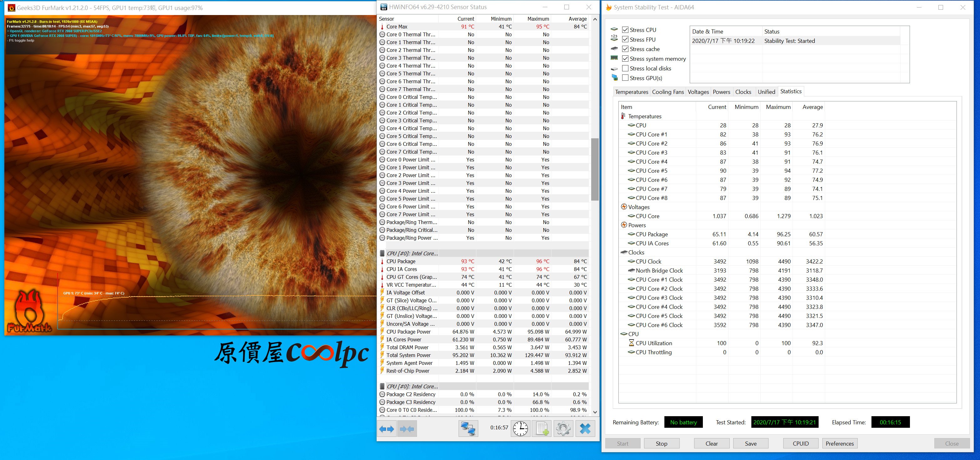Open AIDA64 Unified tab

pos(766,92)
